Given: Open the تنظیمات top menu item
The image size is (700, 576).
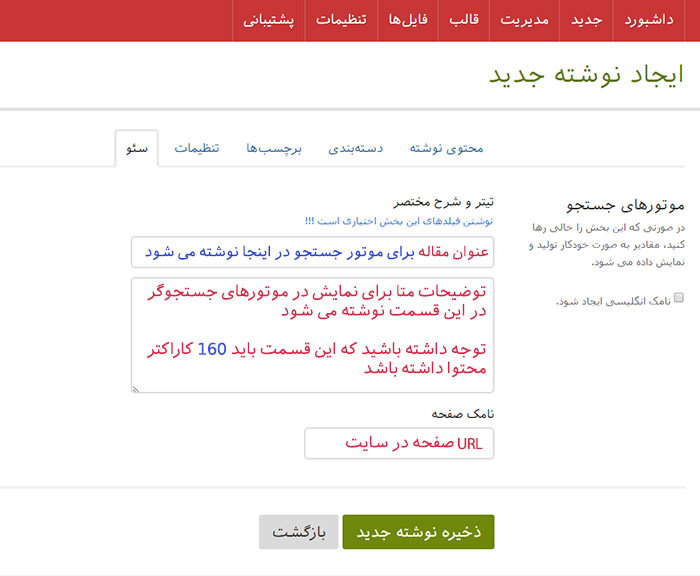Looking at the screenshot, I should click(x=342, y=20).
